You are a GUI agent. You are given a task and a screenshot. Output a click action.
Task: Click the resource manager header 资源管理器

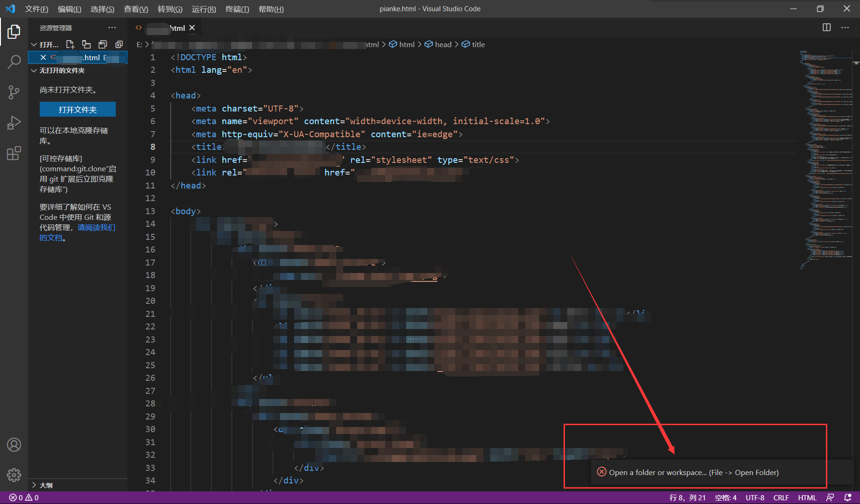[x=56, y=28]
